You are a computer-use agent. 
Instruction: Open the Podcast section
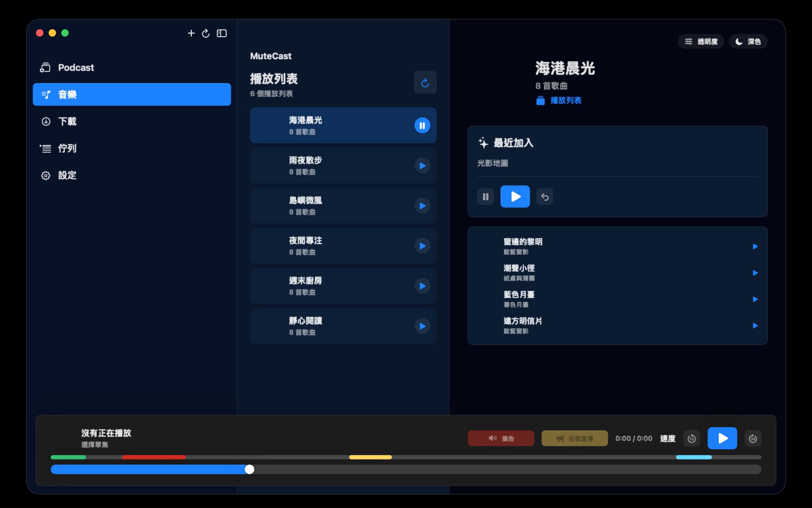click(132, 67)
